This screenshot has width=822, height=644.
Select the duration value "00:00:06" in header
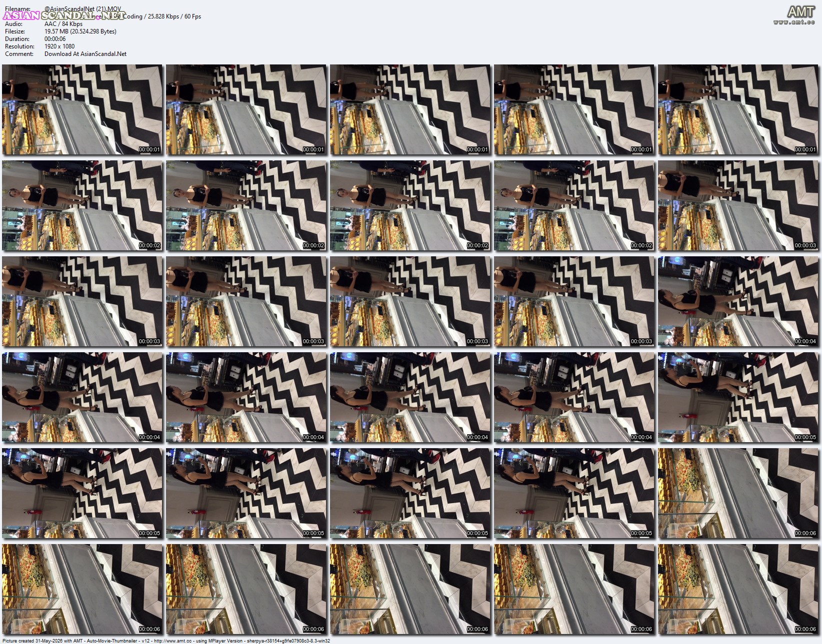coord(55,39)
